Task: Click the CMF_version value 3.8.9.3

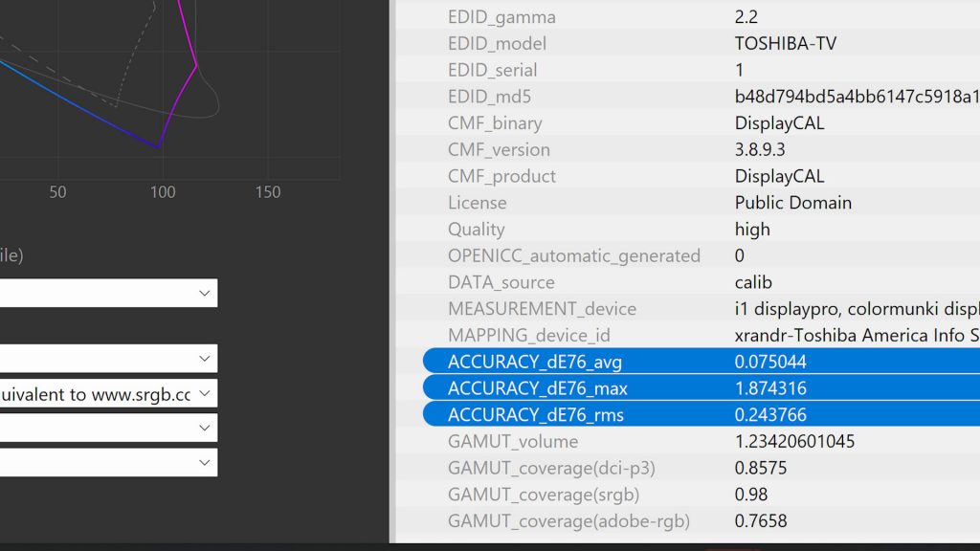Action: 759,150
